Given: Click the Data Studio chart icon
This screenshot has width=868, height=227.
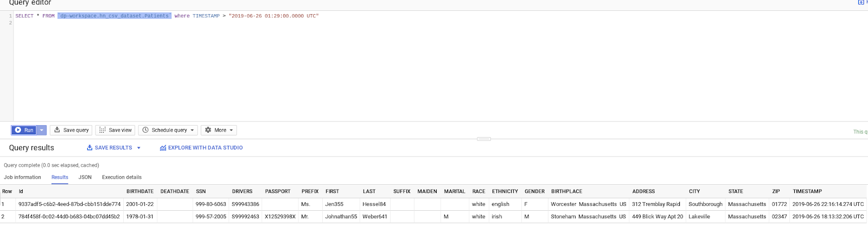Looking at the screenshot, I should coord(163,148).
